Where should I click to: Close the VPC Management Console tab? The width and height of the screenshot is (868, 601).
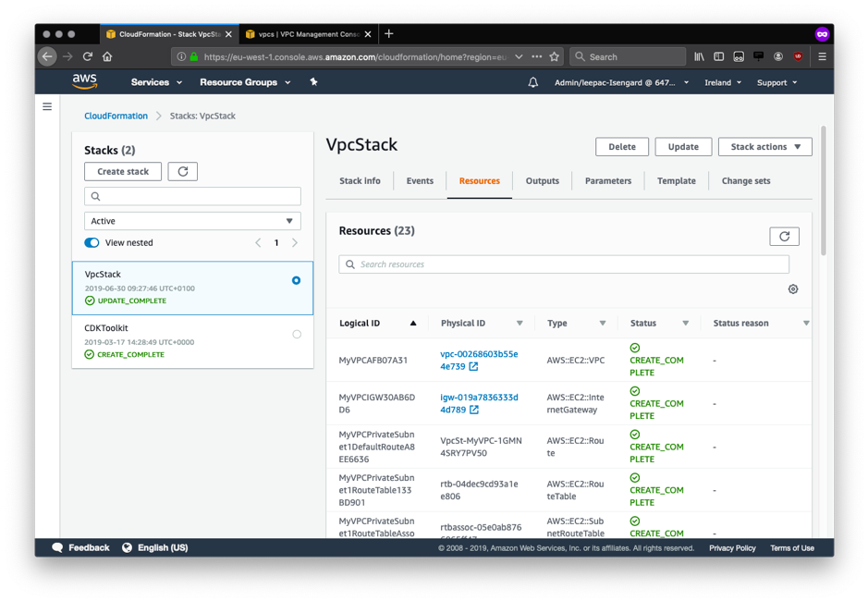[x=368, y=34]
